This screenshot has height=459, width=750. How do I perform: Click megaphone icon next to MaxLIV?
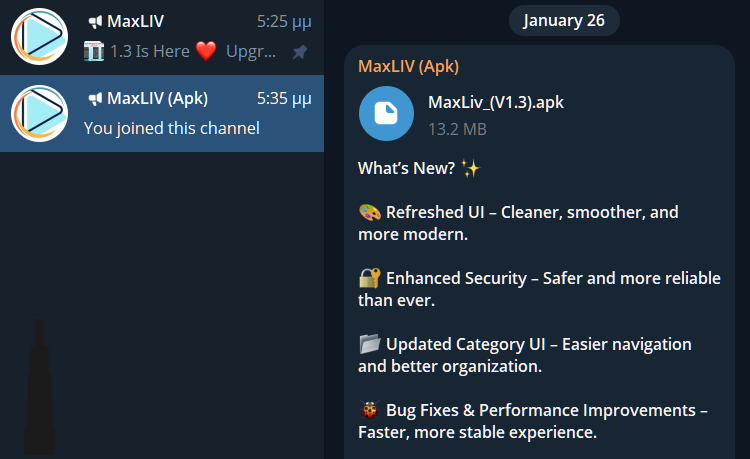click(x=95, y=21)
